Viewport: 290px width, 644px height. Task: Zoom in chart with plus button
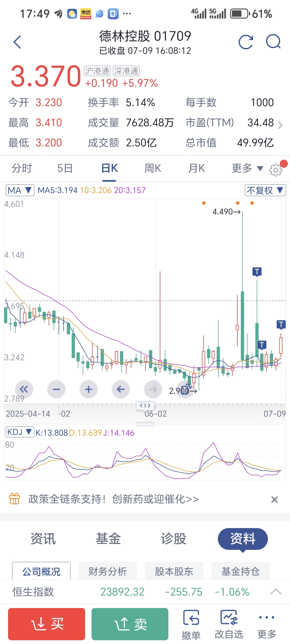(x=89, y=389)
